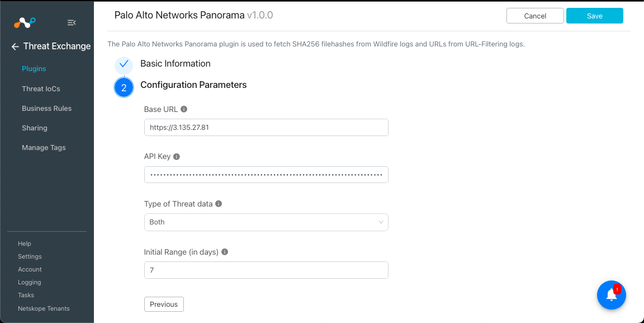Click the Previous button
Viewport: 644px width, 323px height.
(164, 304)
